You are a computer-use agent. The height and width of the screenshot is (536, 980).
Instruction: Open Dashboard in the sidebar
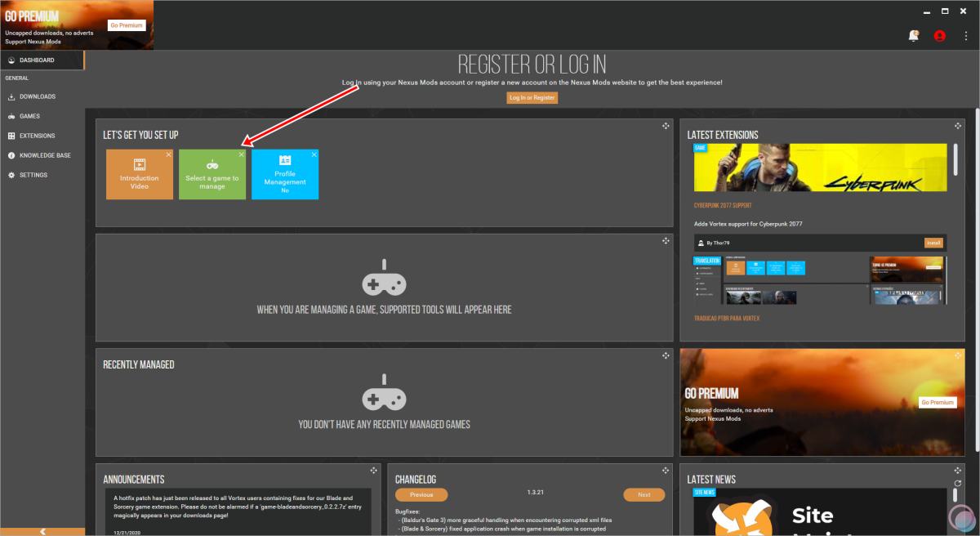click(x=42, y=60)
